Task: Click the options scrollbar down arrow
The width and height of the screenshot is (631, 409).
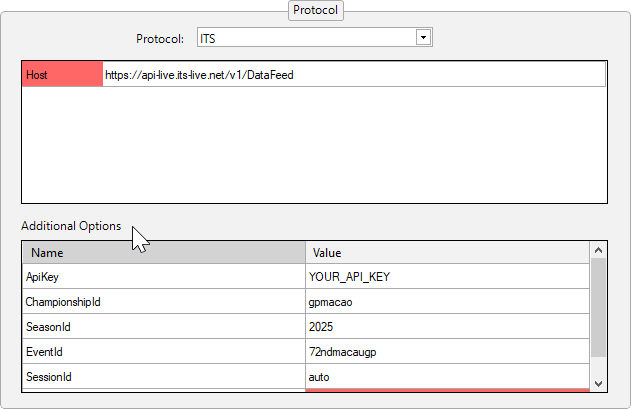Action: pos(599,382)
